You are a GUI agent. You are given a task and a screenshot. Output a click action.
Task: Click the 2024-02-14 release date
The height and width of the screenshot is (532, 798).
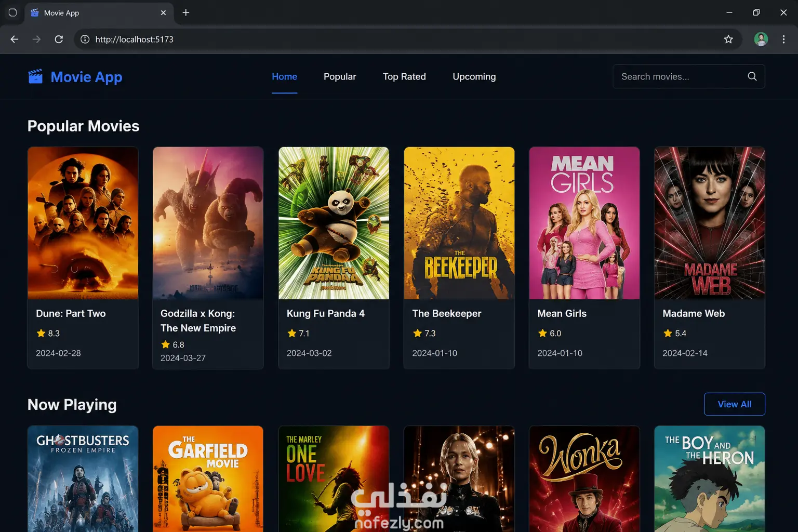[x=685, y=353]
